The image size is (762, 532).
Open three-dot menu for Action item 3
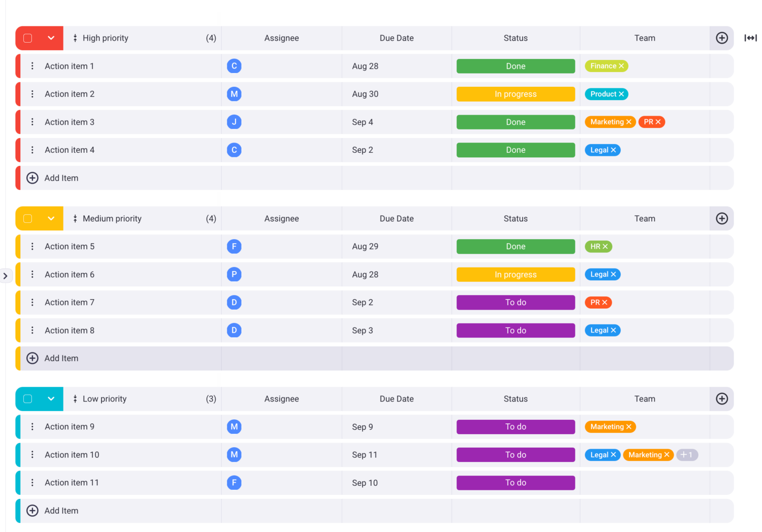click(x=32, y=122)
